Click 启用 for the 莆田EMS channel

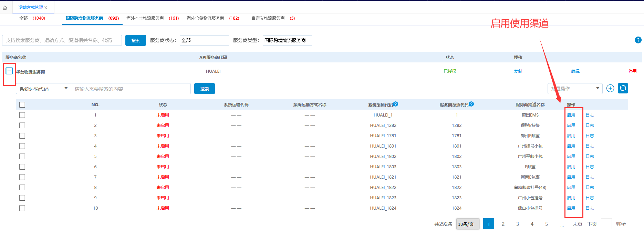tap(571, 115)
